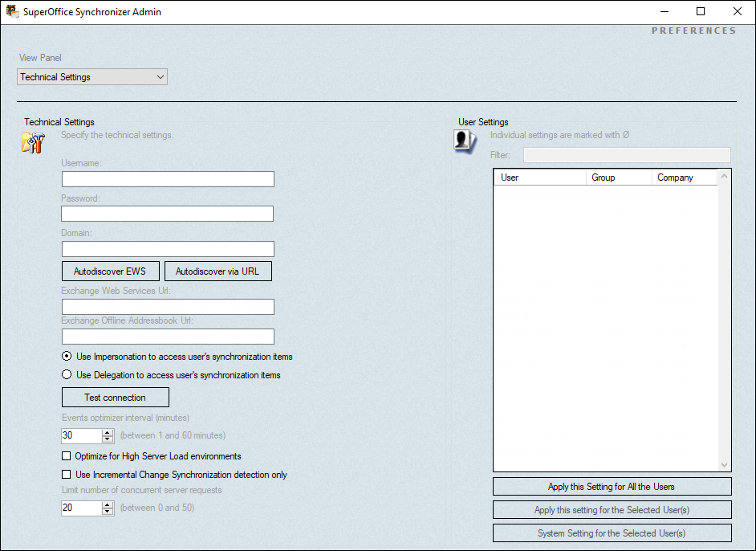Viewport: 756px width, 551px height.
Task: Click the SuperOffice Synchronizer app icon in title bar
Action: (12, 11)
